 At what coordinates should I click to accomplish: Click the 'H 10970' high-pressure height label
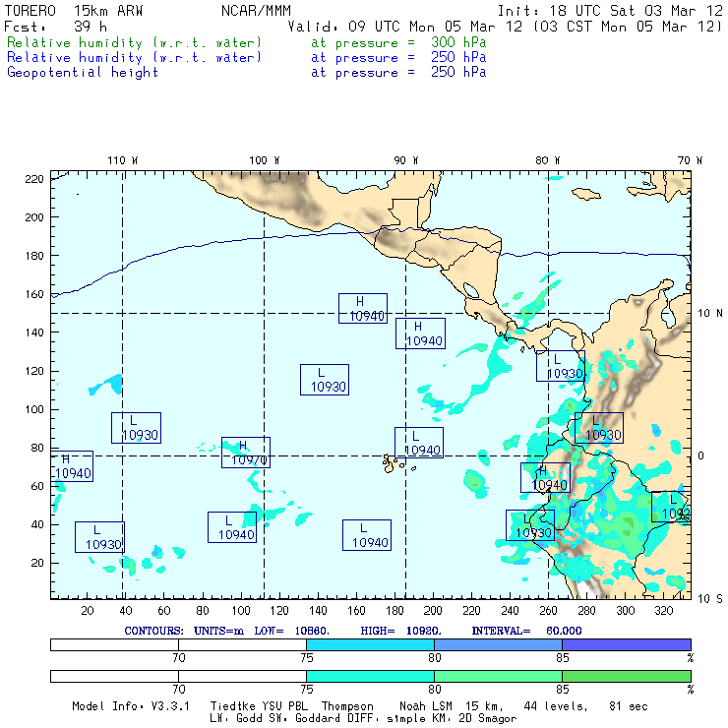coord(246,453)
